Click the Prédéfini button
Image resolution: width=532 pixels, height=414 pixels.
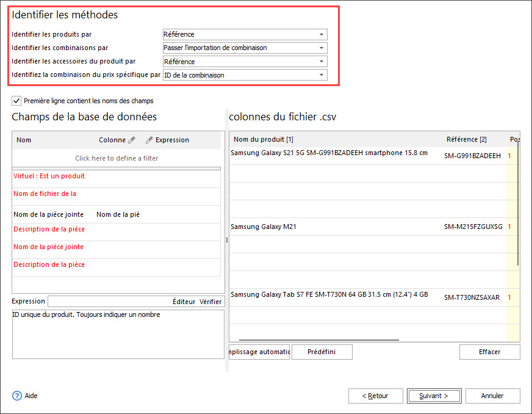322,352
